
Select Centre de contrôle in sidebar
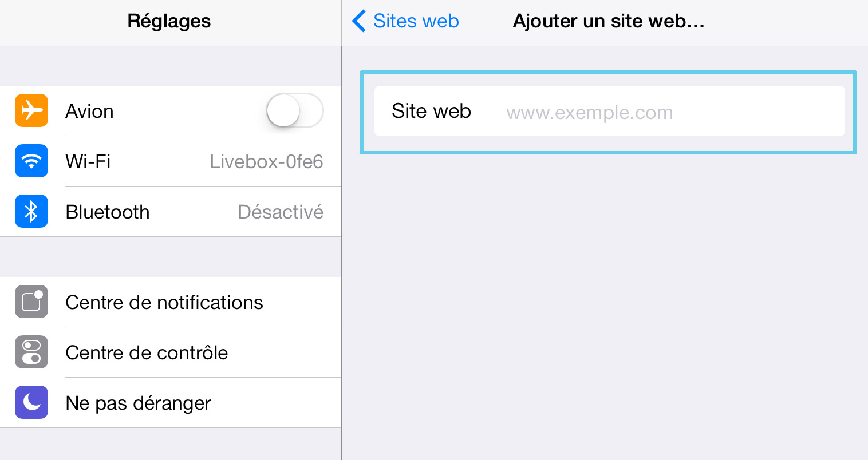[171, 352]
